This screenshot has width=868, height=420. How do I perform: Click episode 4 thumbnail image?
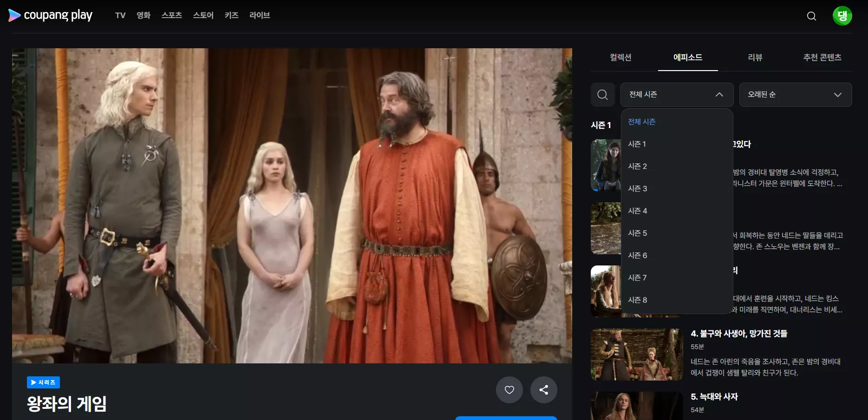(x=637, y=355)
